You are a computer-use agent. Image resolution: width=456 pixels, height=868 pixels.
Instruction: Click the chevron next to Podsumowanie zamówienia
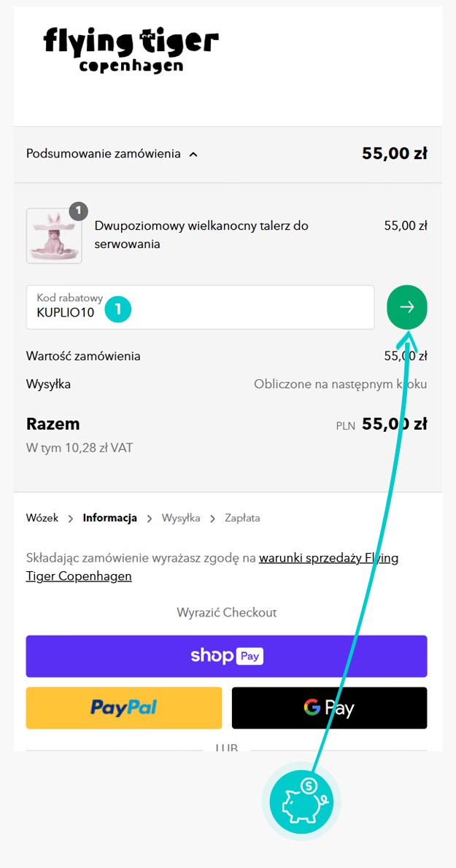click(x=193, y=155)
